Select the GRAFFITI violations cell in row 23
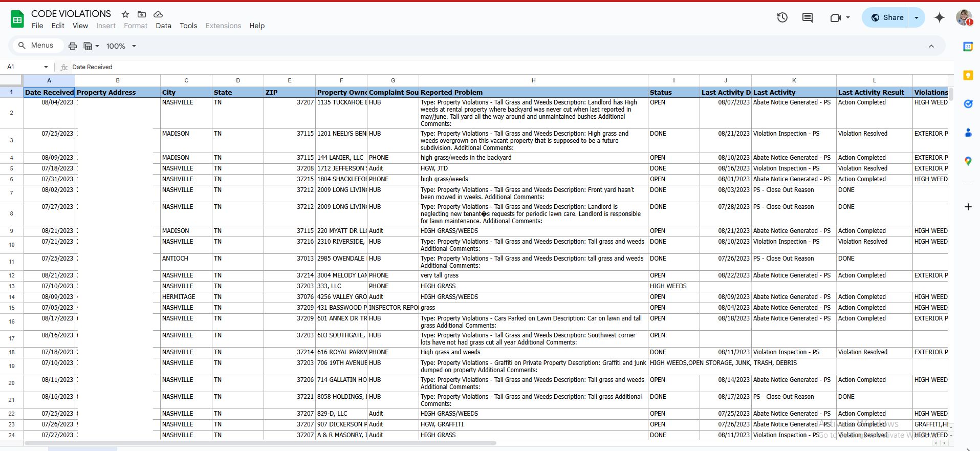This screenshot has width=980, height=451. [x=930, y=424]
